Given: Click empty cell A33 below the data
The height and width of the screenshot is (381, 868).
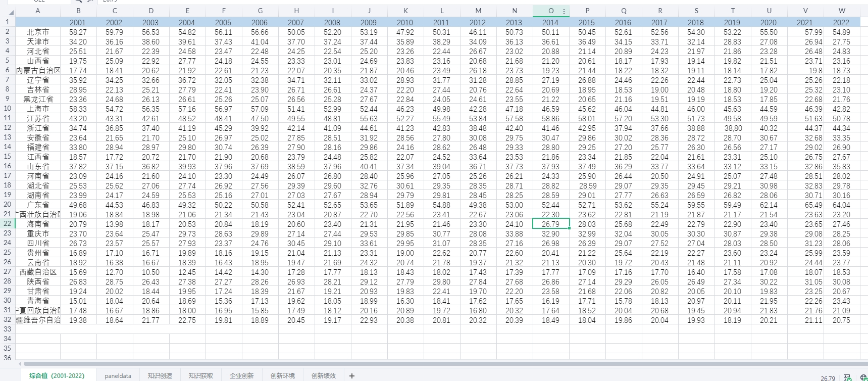Looking at the screenshot, I should pos(38,329).
